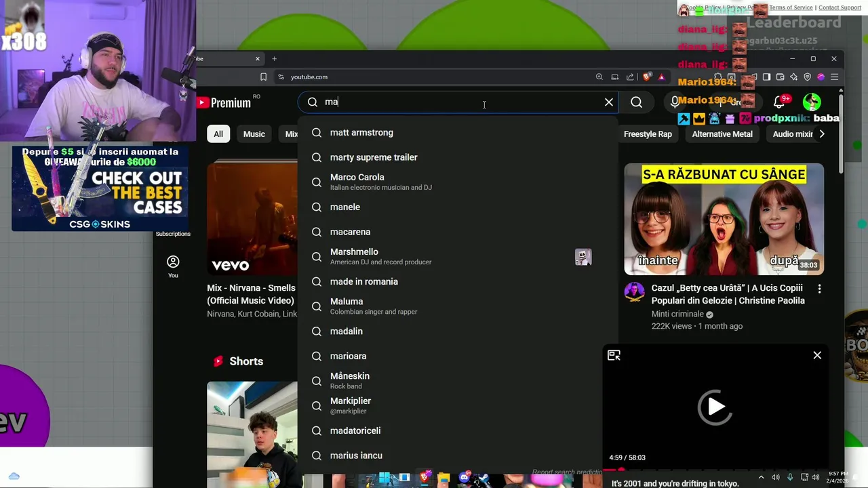This screenshot has height=488, width=868.
Task: Choose Marshmello suggestion
Action: [458, 257]
